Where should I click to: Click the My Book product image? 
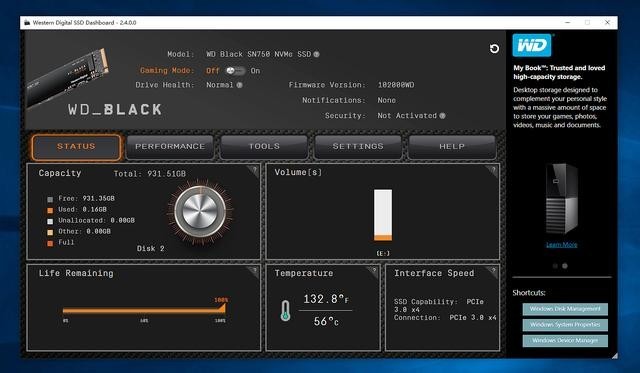click(x=562, y=199)
